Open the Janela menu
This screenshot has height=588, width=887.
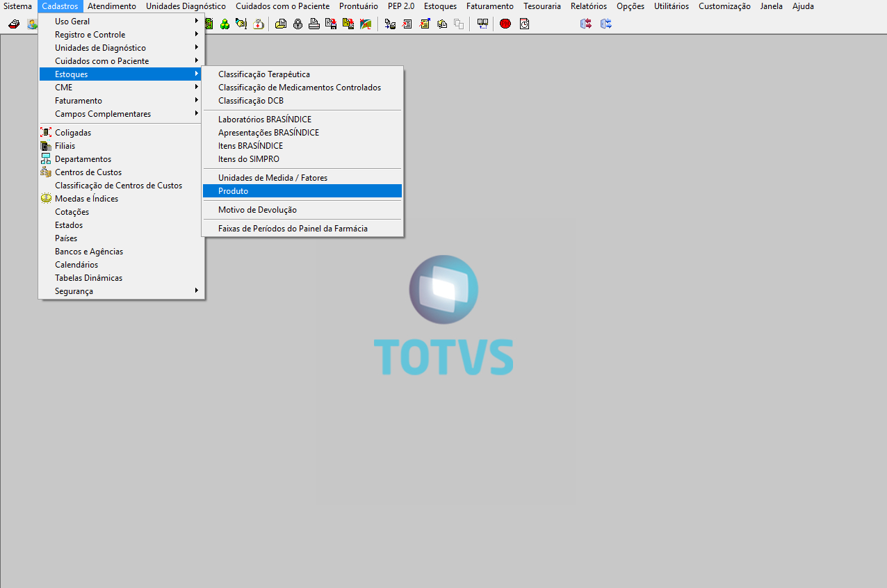tap(772, 6)
